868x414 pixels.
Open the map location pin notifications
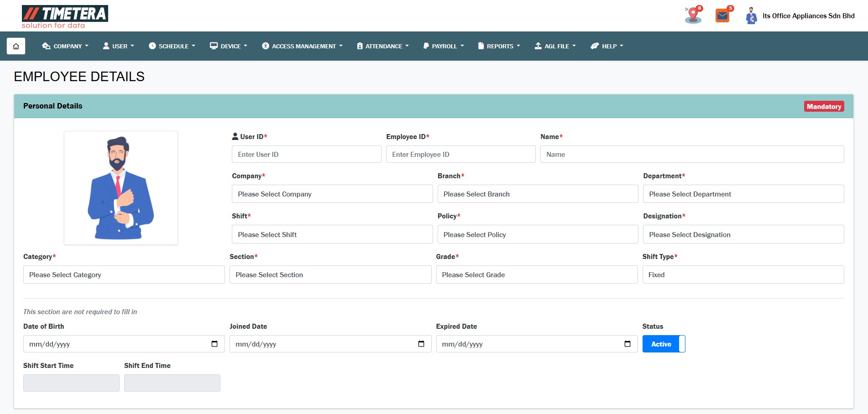(693, 16)
